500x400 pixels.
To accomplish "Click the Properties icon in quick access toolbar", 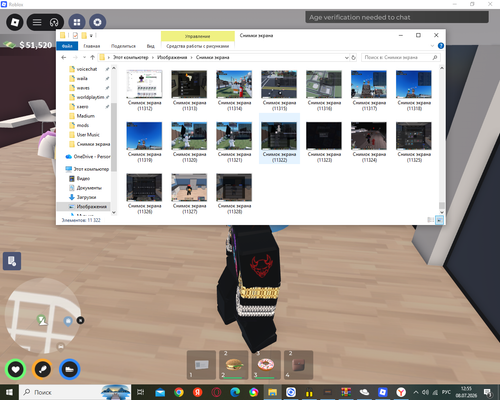I will [75, 35].
